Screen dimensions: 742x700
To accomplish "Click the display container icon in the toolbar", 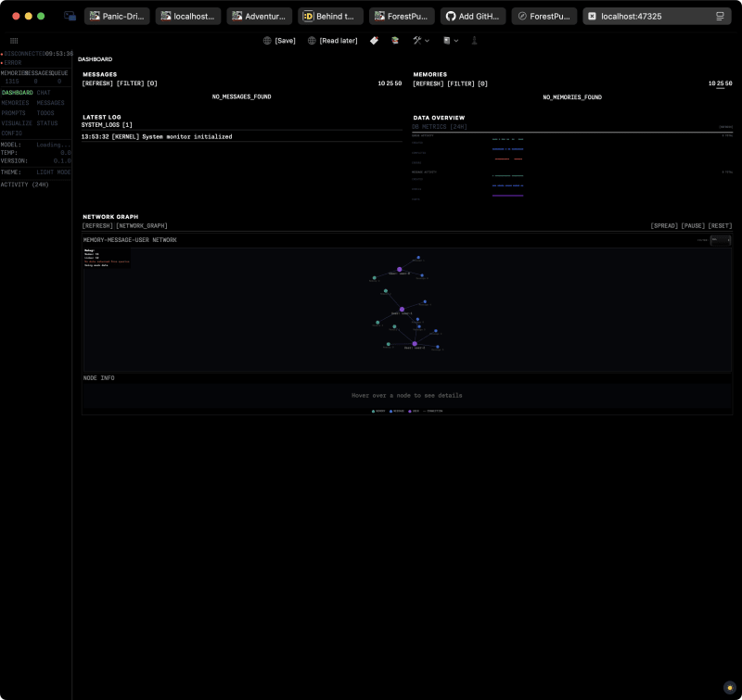I will pos(446,40).
